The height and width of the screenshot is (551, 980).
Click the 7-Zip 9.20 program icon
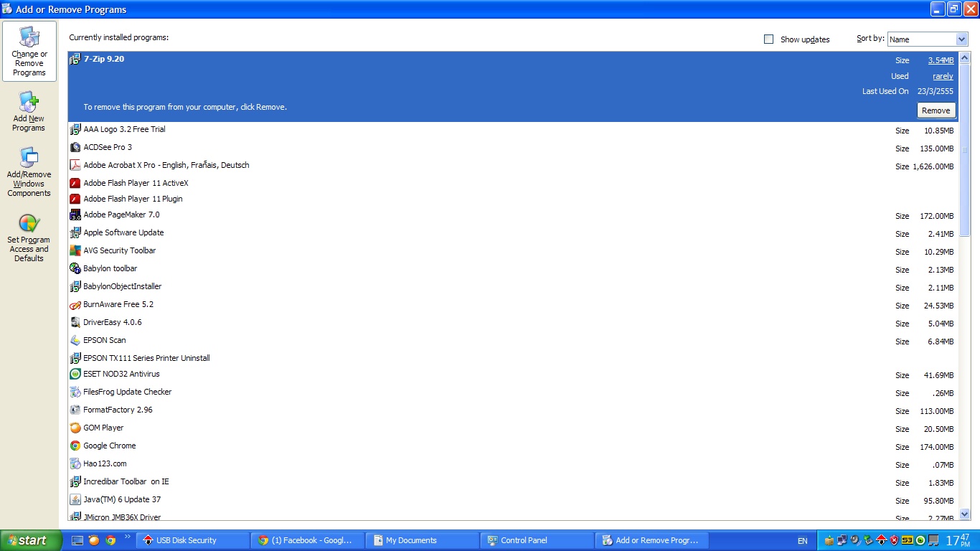(x=75, y=60)
